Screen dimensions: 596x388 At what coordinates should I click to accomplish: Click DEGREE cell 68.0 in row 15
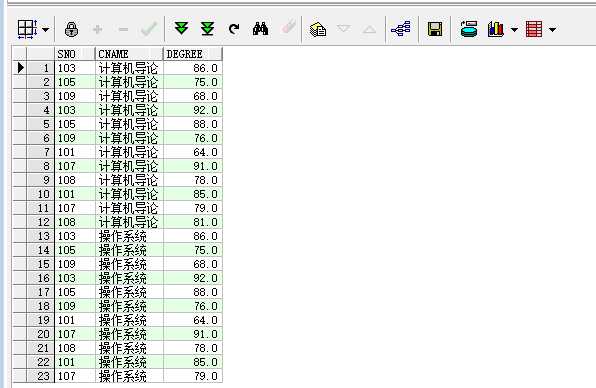click(x=193, y=264)
